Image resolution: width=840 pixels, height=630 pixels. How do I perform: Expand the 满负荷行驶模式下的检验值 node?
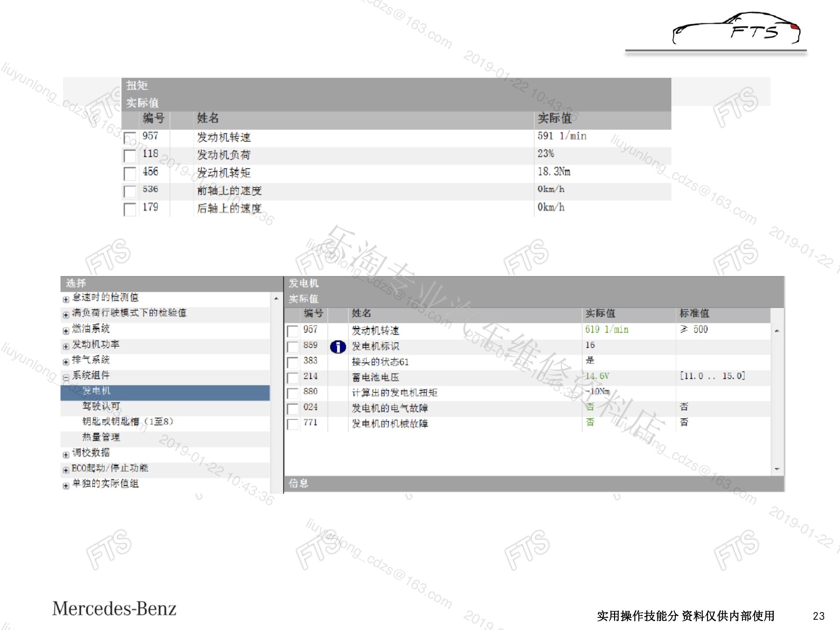(x=66, y=315)
